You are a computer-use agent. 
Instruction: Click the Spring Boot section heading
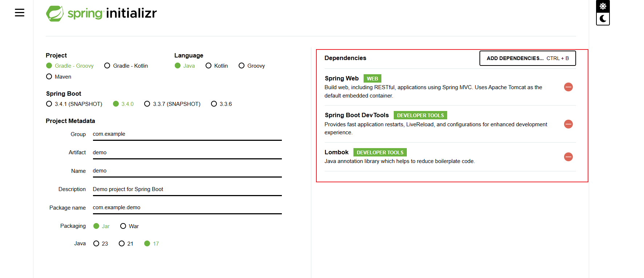pos(64,94)
